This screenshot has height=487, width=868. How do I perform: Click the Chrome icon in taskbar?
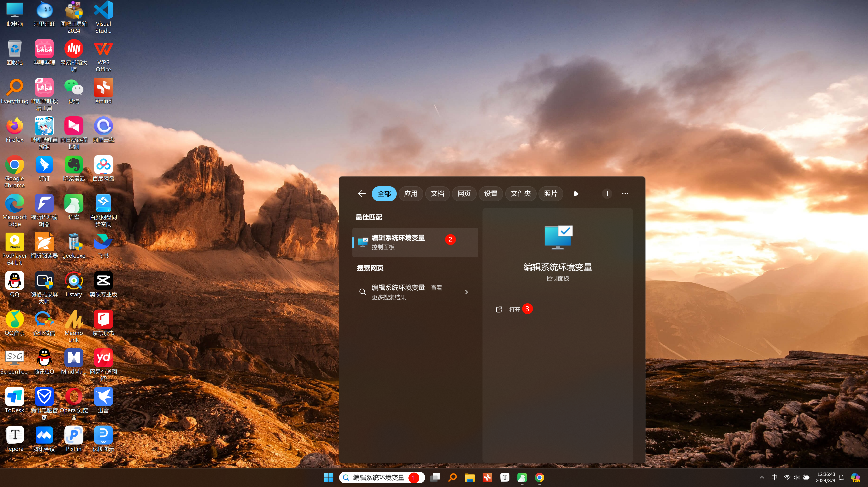(539, 477)
